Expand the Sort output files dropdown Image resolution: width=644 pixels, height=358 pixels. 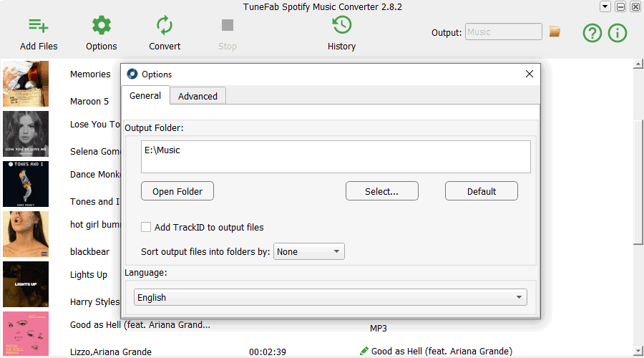click(309, 251)
